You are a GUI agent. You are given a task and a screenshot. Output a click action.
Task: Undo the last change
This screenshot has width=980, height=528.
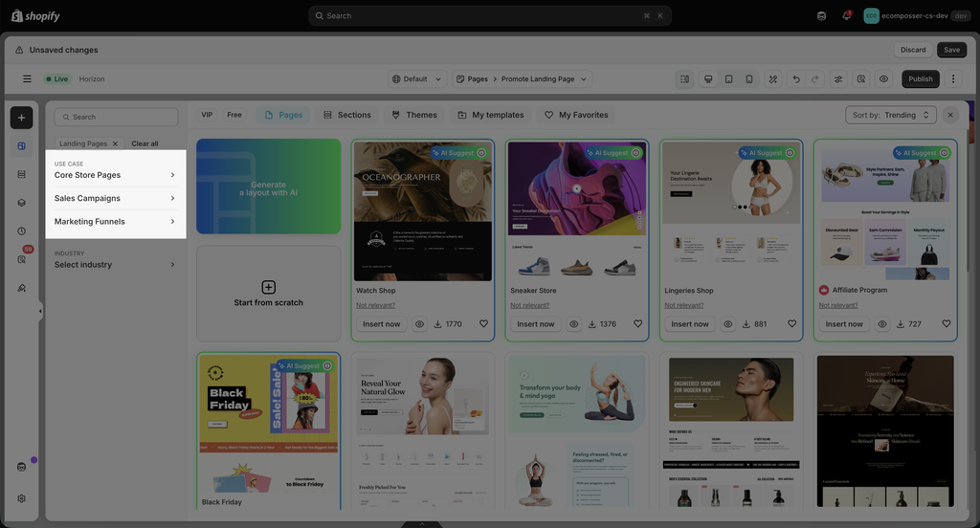[x=796, y=78]
